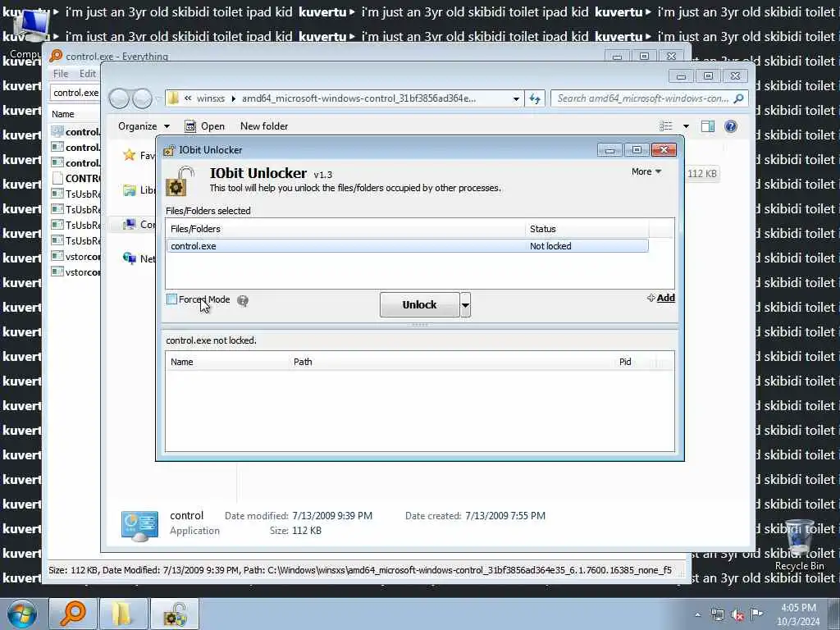Click the change view icon in Explorer
Image resolution: width=840 pixels, height=630 pixels.
click(x=666, y=126)
